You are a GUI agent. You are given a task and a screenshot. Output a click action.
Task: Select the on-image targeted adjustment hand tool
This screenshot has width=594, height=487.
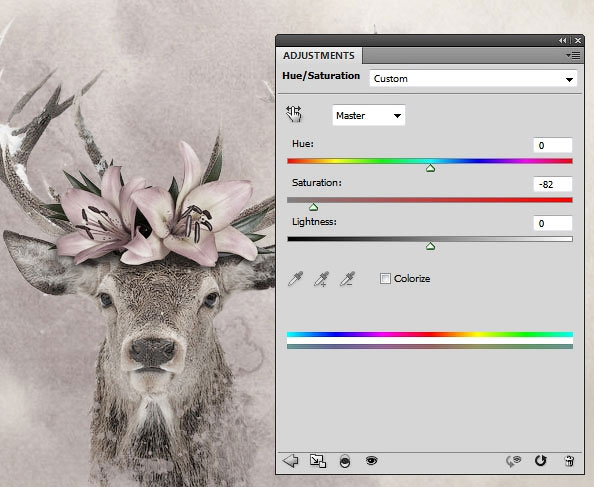(294, 114)
